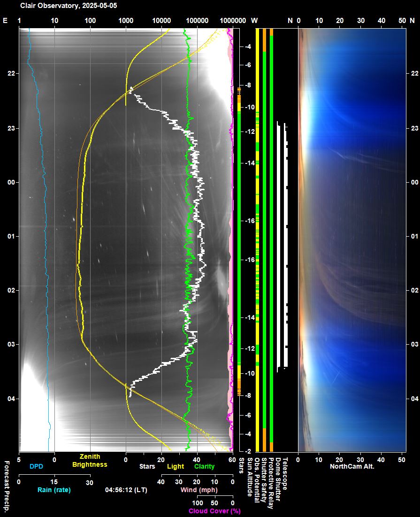The height and width of the screenshot is (517, 420).
Task: Click the 5 on DPD scale
Action: coord(19,460)
